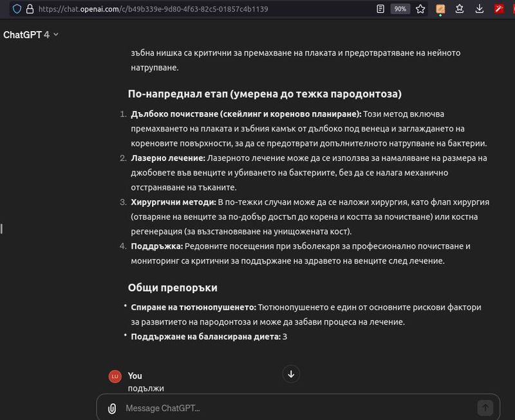Image resolution: width=515 pixels, height=420 pixels.
Task: Attach a file with the paperclip icon
Action: pyautogui.click(x=112, y=408)
